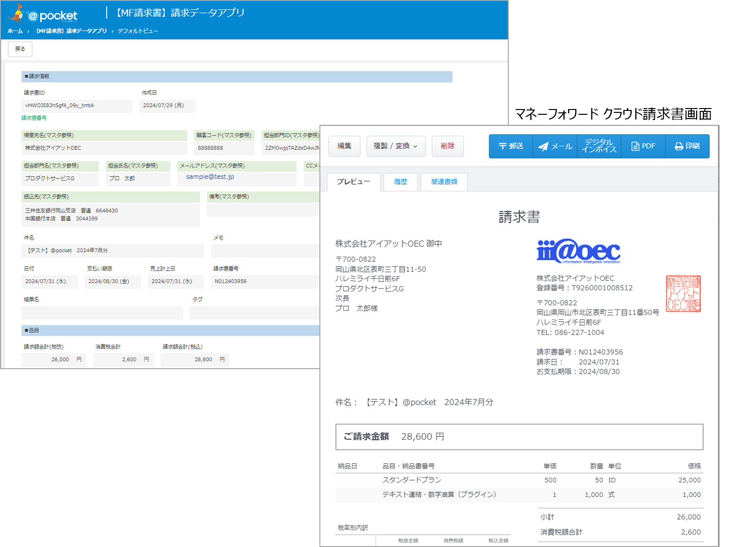Screen dimensions: 756x547
Task: Click the ii@oec company logo
Action: [579, 251]
